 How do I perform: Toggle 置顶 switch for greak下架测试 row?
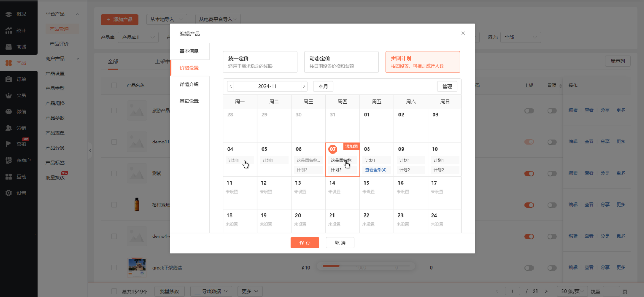pos(552,268)
